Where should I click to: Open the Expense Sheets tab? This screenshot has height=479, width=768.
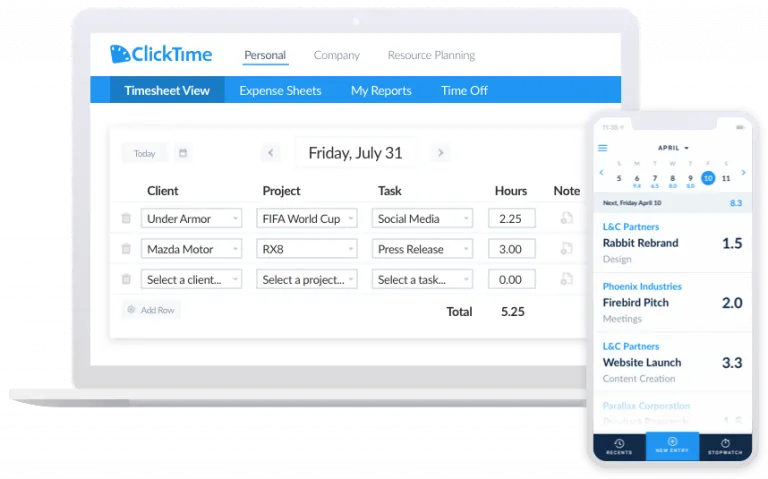[x=280, y=90]
